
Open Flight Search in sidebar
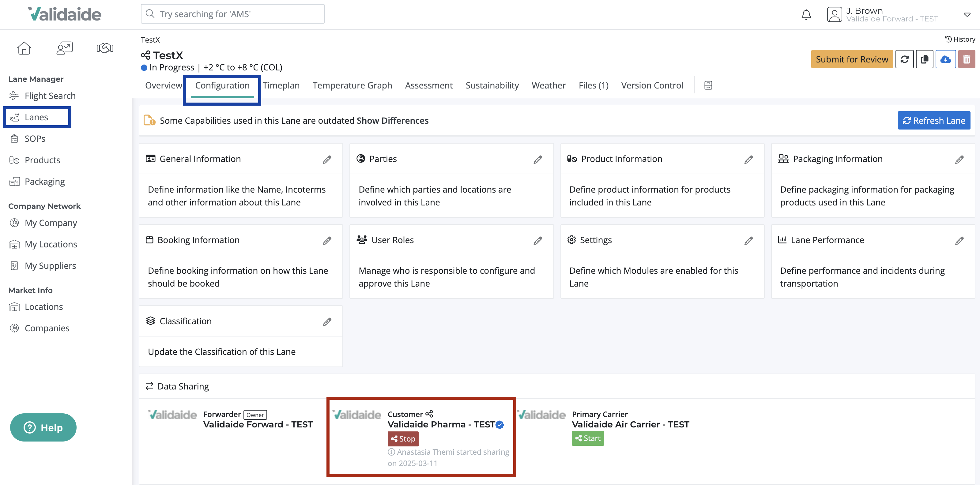42,96
